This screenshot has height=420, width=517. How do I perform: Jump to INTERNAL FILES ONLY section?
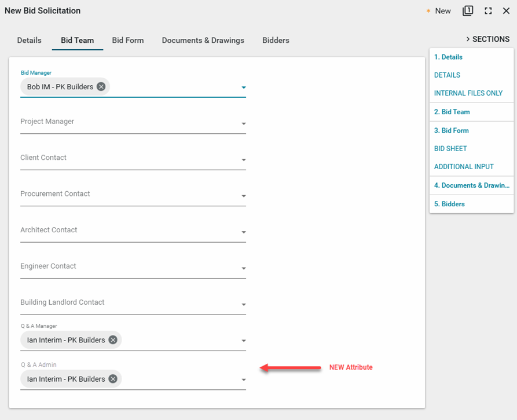(468, 93)
